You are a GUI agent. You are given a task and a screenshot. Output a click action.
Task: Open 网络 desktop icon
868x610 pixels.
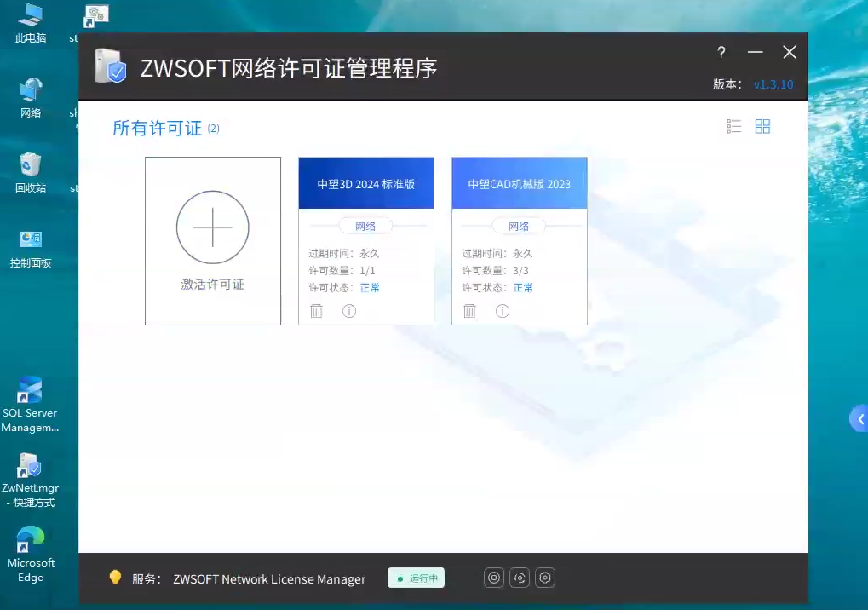pyautogui.click(x=31, y=98)
